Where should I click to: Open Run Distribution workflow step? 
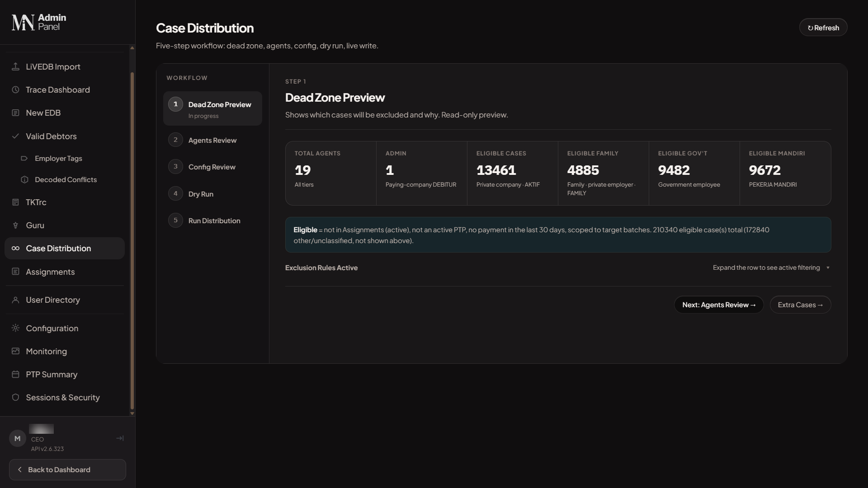(x=212, y=221)
